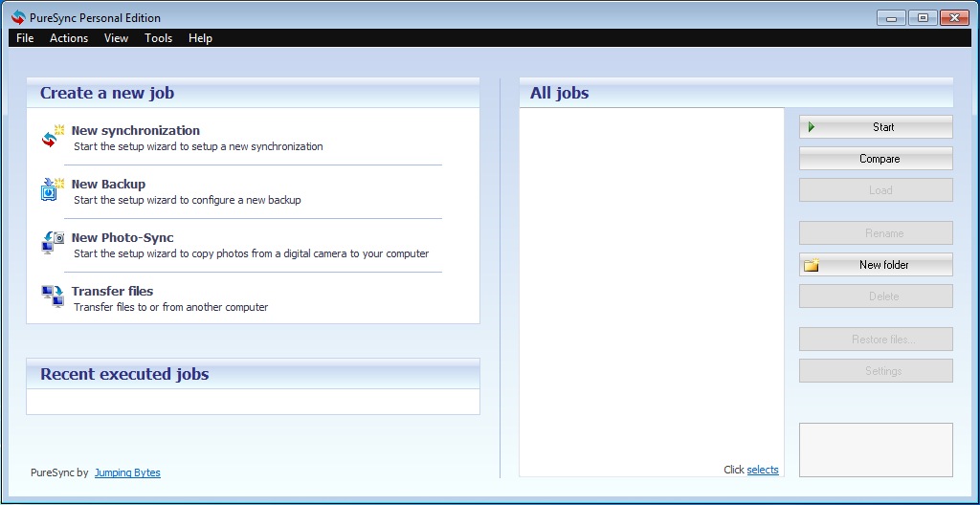
Task: Click the New Photo-Sync camera icon
Action: 52,243
